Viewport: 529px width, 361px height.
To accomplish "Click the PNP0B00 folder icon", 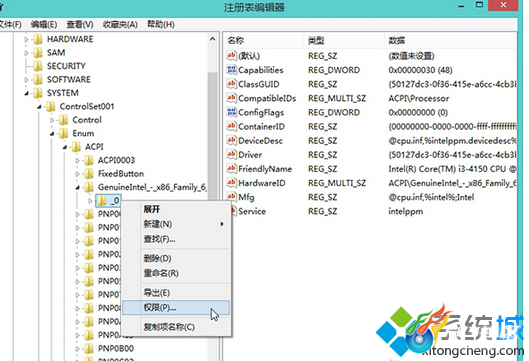I will pos(89,348).
